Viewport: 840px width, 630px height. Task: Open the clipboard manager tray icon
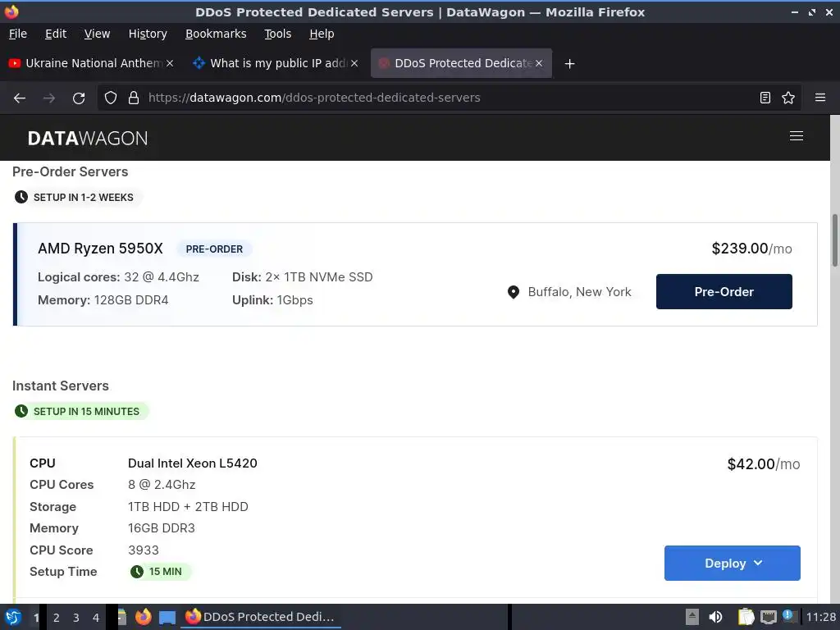pos(746,617)
